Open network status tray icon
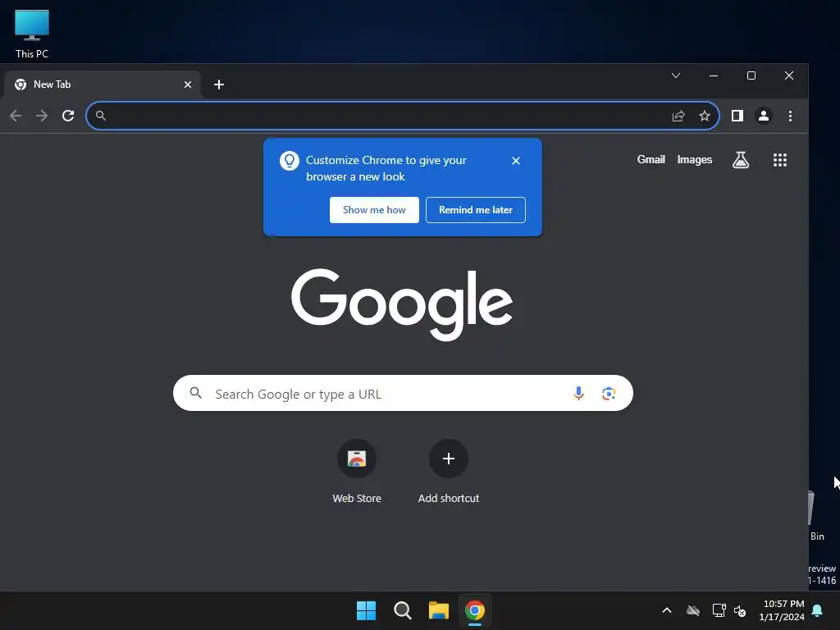Viewport: 840px width, 630px height. point(719,610)
